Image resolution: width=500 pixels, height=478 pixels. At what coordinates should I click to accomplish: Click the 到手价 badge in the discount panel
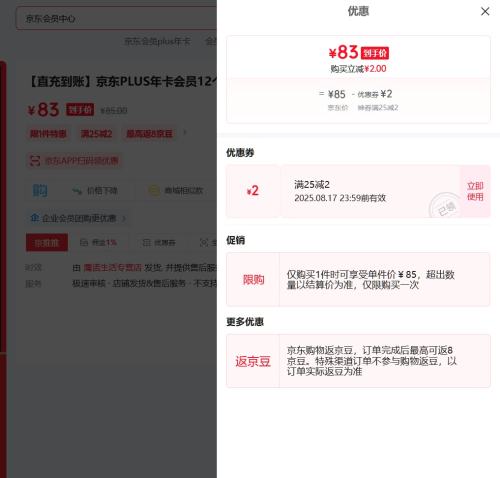tap(375, 53)
